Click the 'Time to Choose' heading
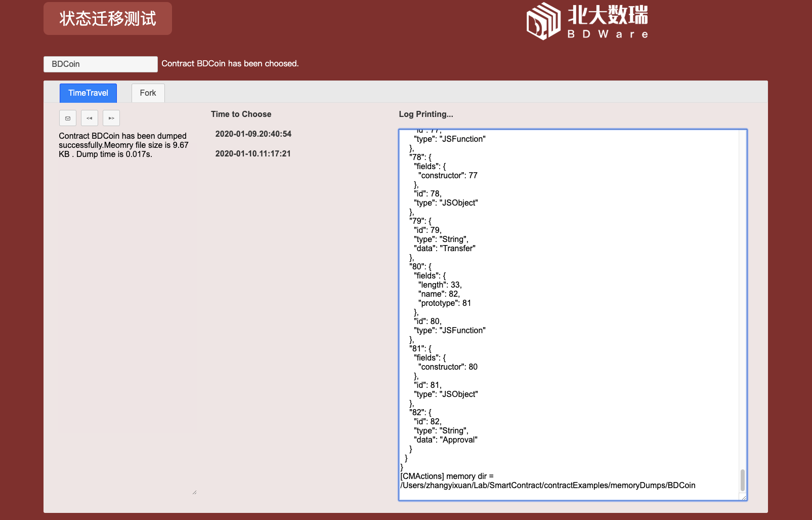The height and width of the screenshot is (520, 812). click(x=241, y=114)
